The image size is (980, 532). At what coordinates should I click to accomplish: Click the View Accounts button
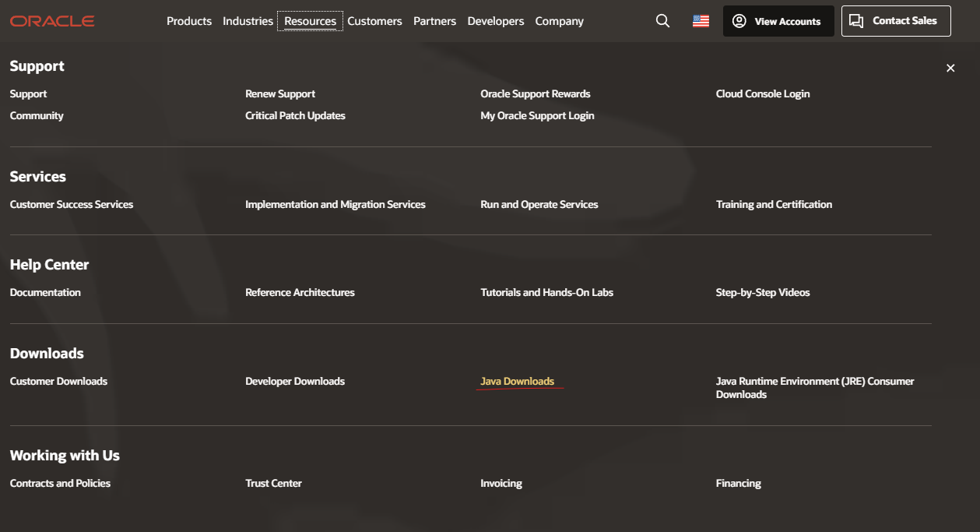pyautogui.click(x=778, y=21)
